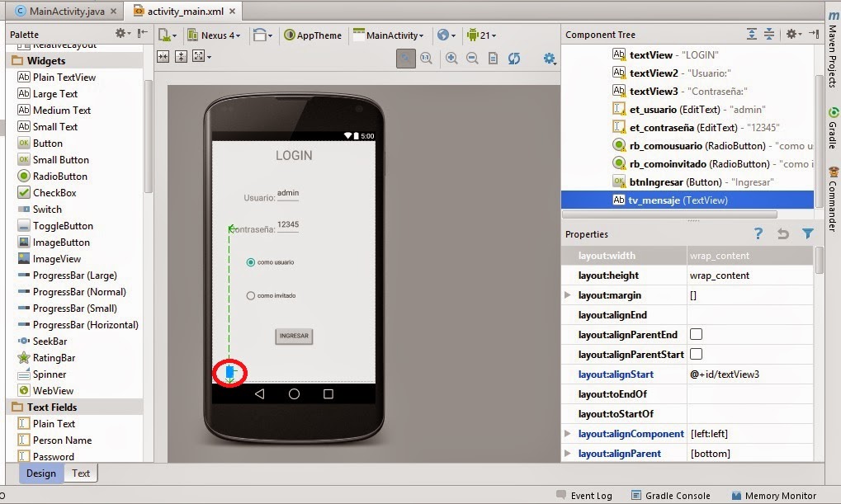Open the Nexus 4 device dropdown
The image size is (841, 504).
click(x=216, y=35)
